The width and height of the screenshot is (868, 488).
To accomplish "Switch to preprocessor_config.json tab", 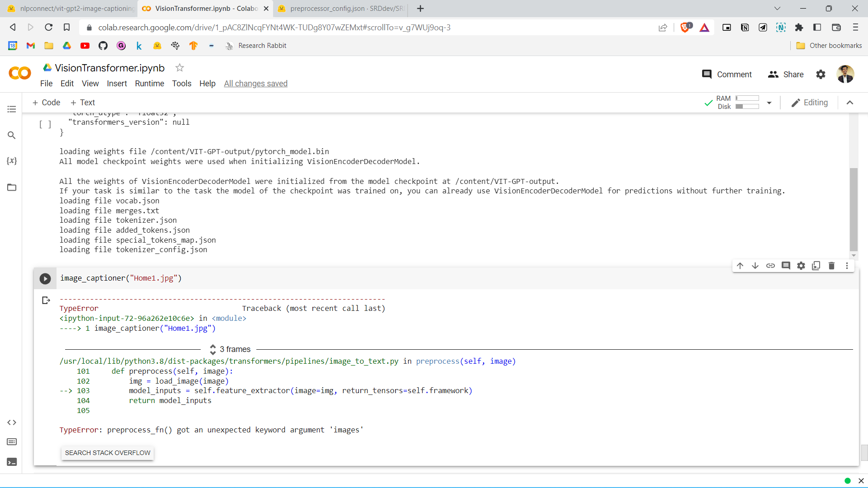I will point(341,9).
